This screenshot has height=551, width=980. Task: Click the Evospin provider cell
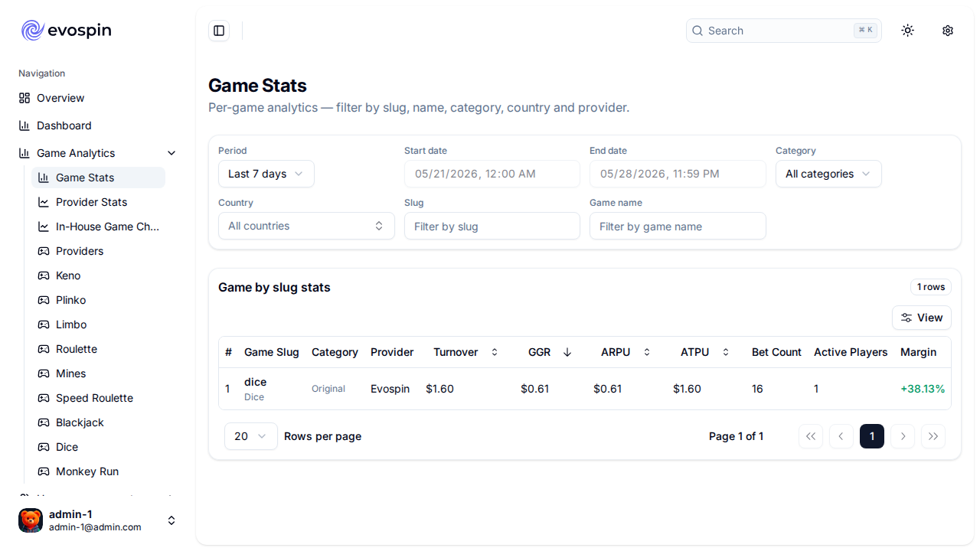pos(390,389)
